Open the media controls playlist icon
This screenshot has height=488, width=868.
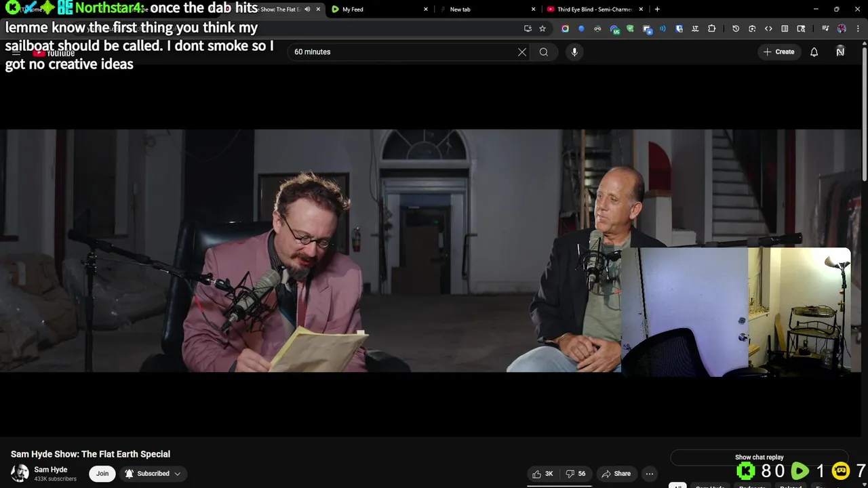(825, 28)
